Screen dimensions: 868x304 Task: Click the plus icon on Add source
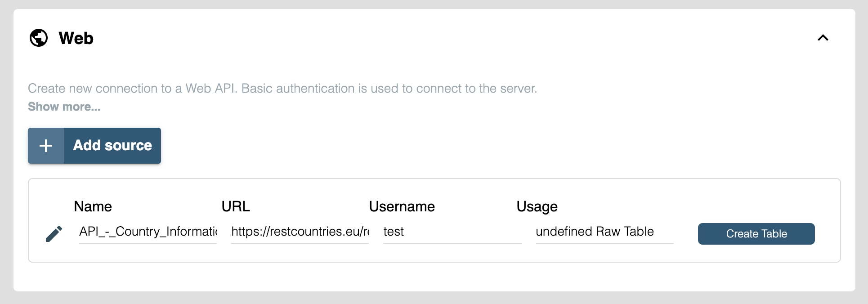(x=46, y=146)
